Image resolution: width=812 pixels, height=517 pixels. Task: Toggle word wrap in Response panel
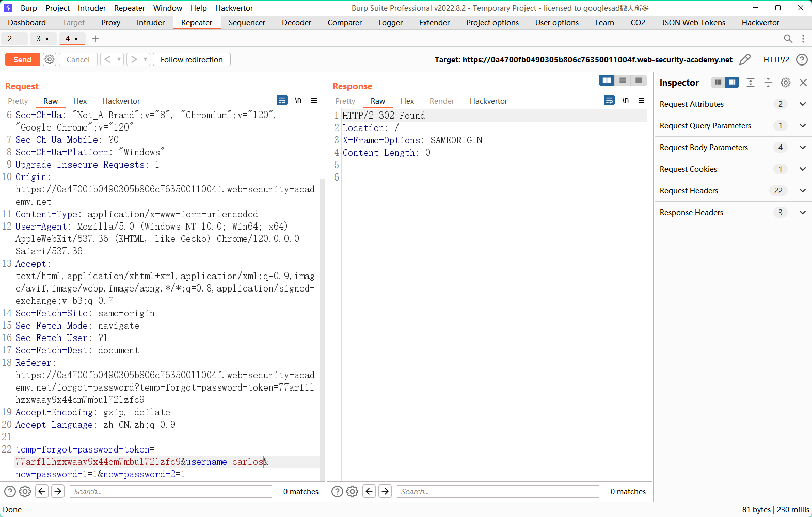pyautogui.click(x=609, y=100)
